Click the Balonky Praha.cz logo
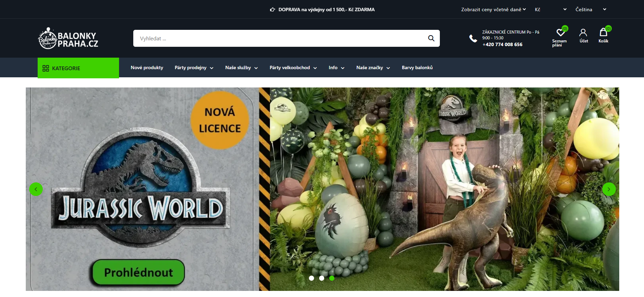Screen dimensions: 644x297 (68, 39)
